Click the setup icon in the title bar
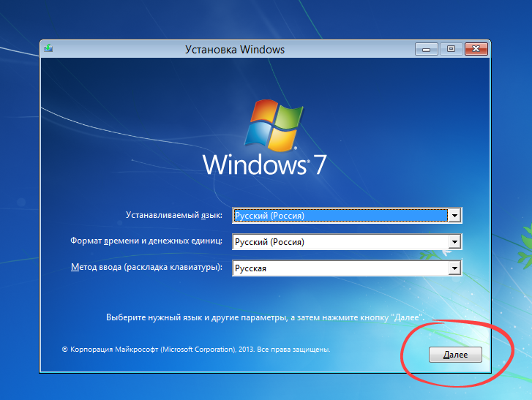The height and width of the screenshot is (400, 532). click(48, 50)
